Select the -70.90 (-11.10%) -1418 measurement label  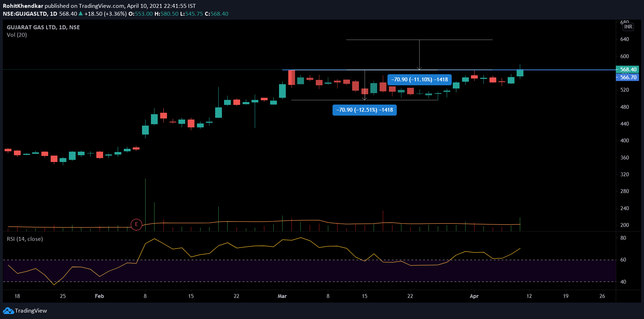(x=420, y=80)
